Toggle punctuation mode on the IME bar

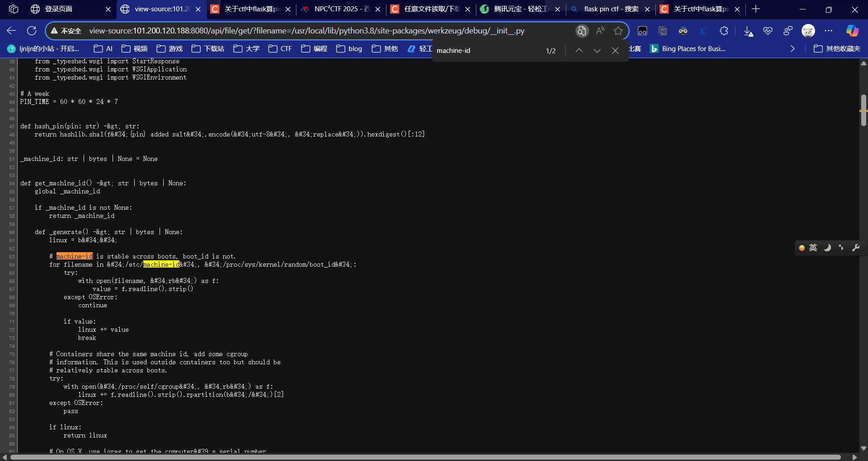(841, 248)
